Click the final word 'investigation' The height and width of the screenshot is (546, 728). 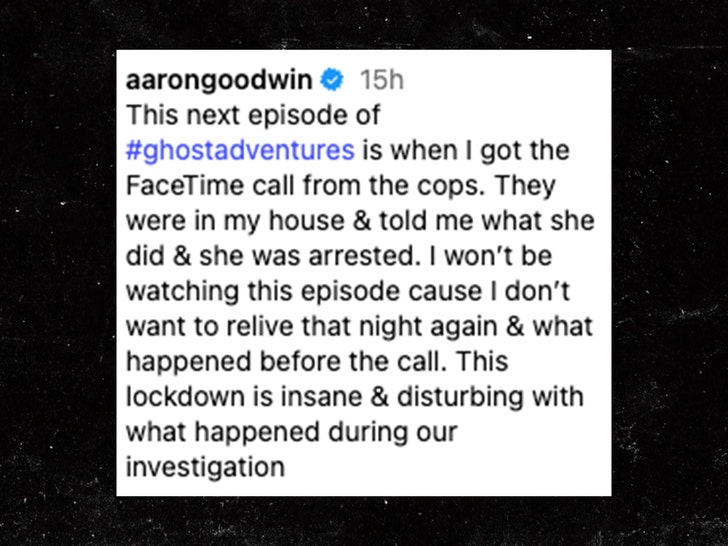coord(205,467)
